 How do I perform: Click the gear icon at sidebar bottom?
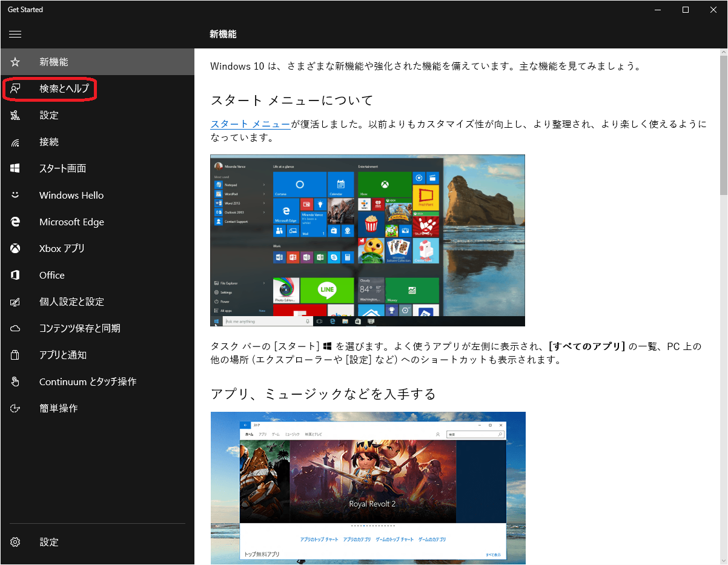[x=15, y=542]
